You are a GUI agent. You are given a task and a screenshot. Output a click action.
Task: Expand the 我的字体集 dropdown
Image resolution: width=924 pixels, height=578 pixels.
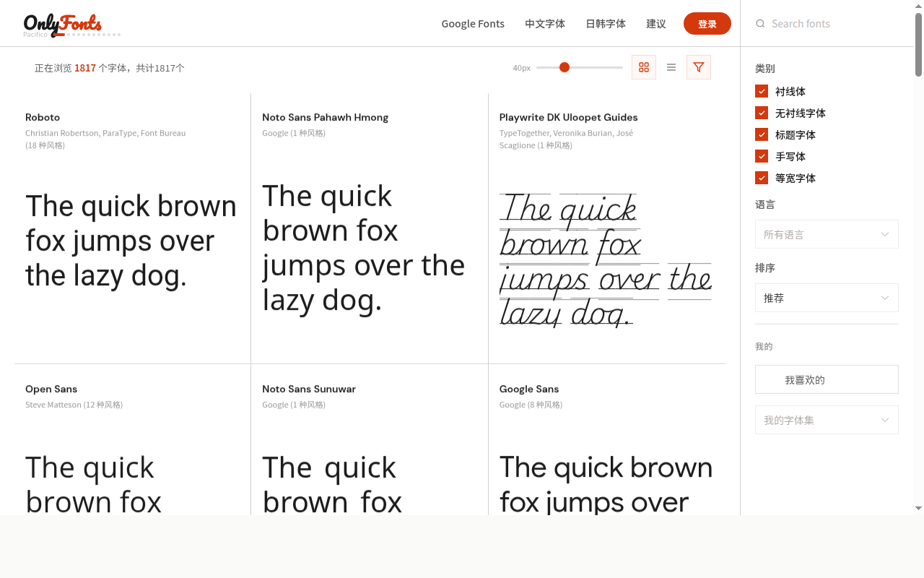[x=827, y=420]
